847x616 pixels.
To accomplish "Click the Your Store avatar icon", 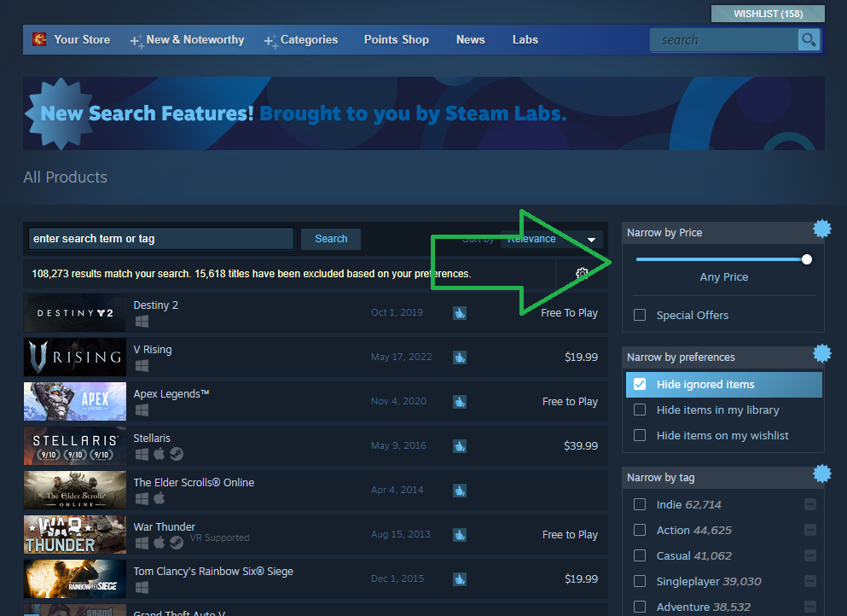I will [x=39, y=39].
